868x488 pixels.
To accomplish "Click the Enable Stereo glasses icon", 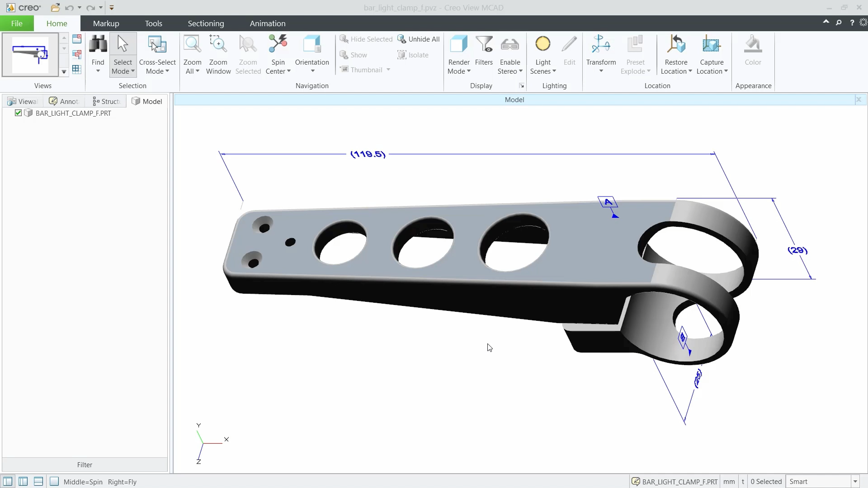I will [509, 44].
